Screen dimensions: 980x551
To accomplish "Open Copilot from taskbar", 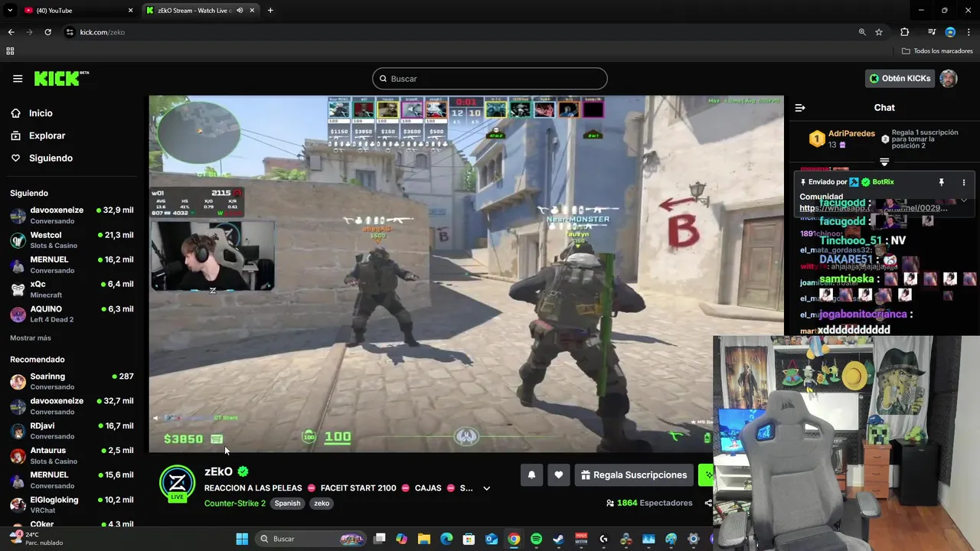I will click(x=402, y=539).
